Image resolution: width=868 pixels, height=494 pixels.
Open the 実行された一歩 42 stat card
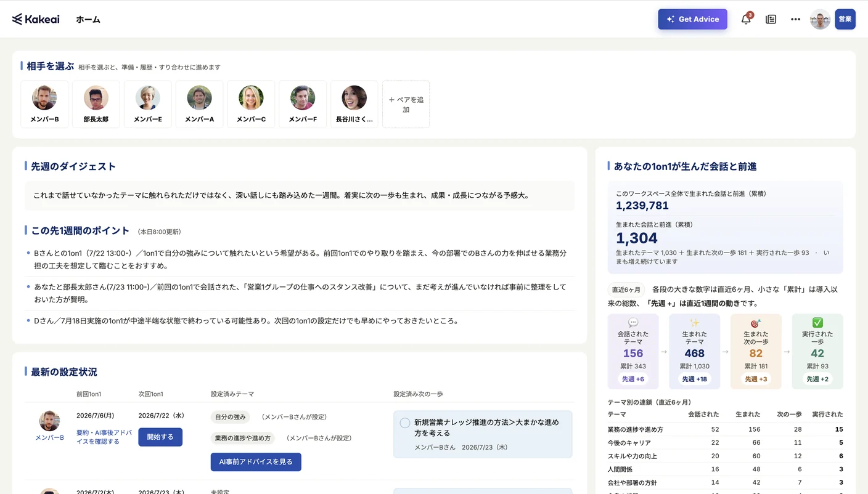tap(817, 352)
